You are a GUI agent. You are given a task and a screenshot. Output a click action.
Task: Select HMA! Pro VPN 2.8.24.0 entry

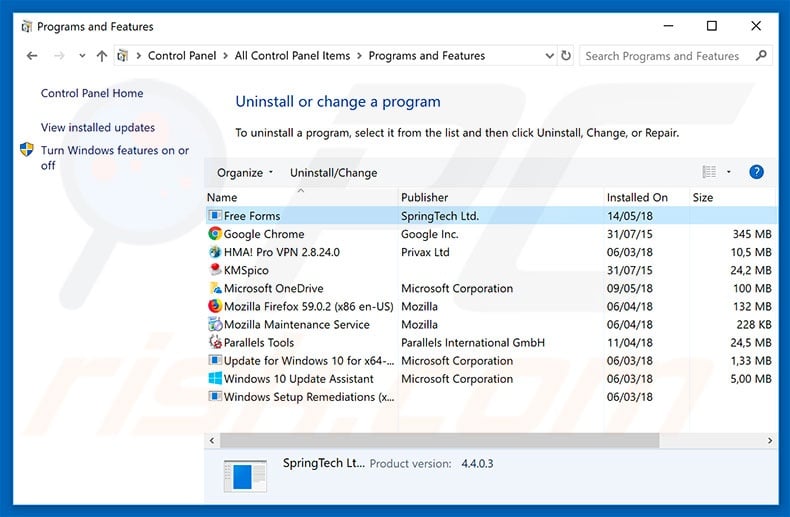[282, 252]
